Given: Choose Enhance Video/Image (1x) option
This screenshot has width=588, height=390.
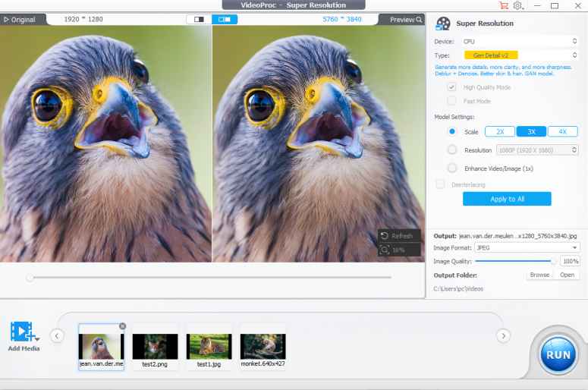Looking at the screenshot, I should tap(452, 168).
